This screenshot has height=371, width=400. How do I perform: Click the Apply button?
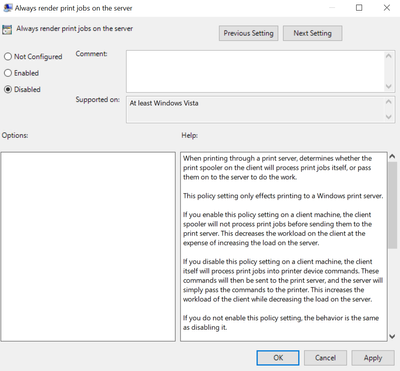(373, 358)
